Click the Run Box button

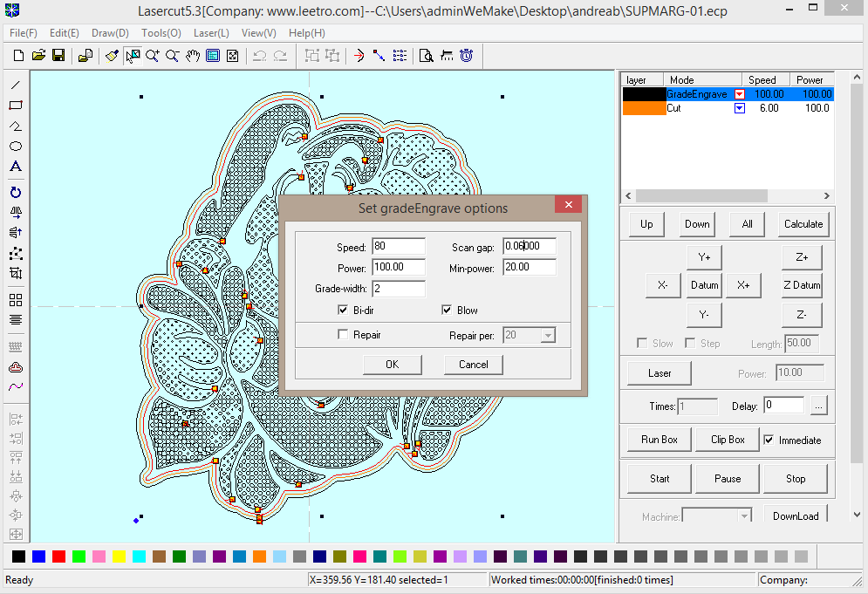click(660, 440)
